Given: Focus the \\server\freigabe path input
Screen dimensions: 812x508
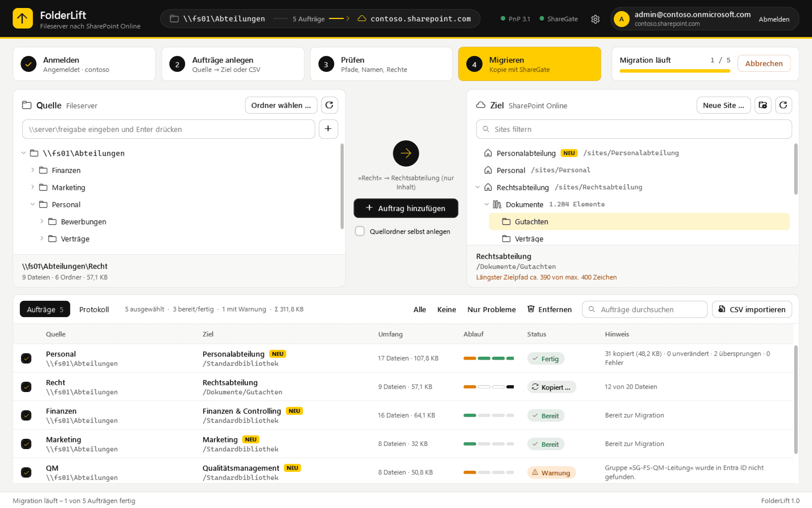Looking at the screenshot, I should 168,129.
